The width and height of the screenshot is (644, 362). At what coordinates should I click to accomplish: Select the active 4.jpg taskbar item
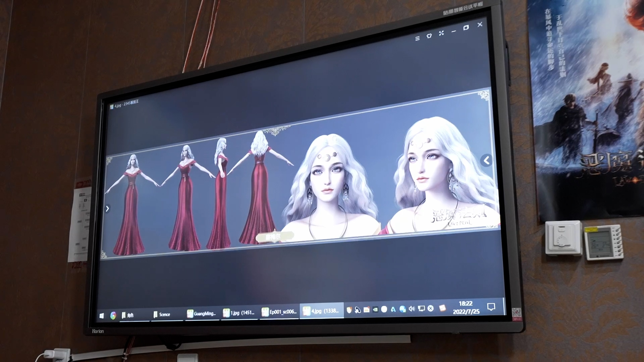click(x=321, y=311)
